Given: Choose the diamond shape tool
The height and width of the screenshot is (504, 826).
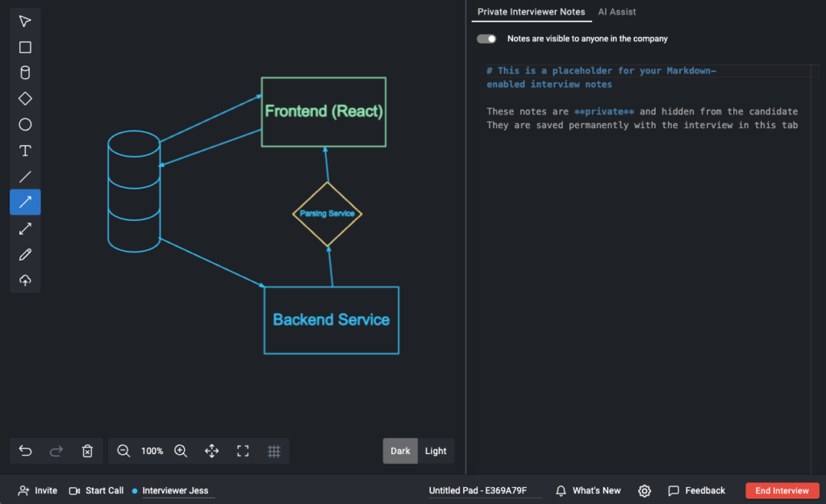Looking at the screenshot, I should pyautogui.click(x=25, y=99).
